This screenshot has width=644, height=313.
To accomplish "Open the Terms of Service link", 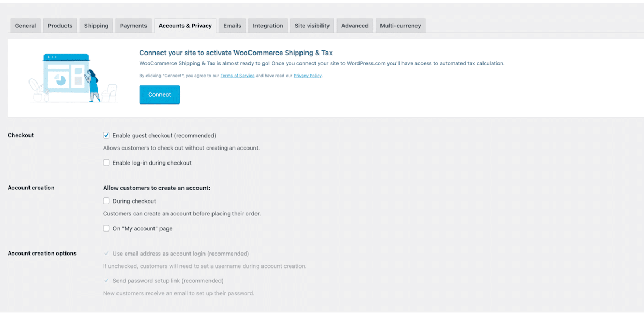I will coord(237,76).
